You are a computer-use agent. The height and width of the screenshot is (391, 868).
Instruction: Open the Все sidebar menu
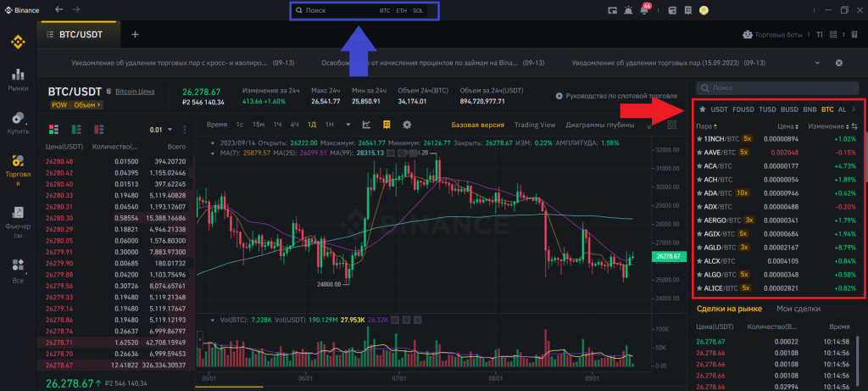tap(19, 271)
